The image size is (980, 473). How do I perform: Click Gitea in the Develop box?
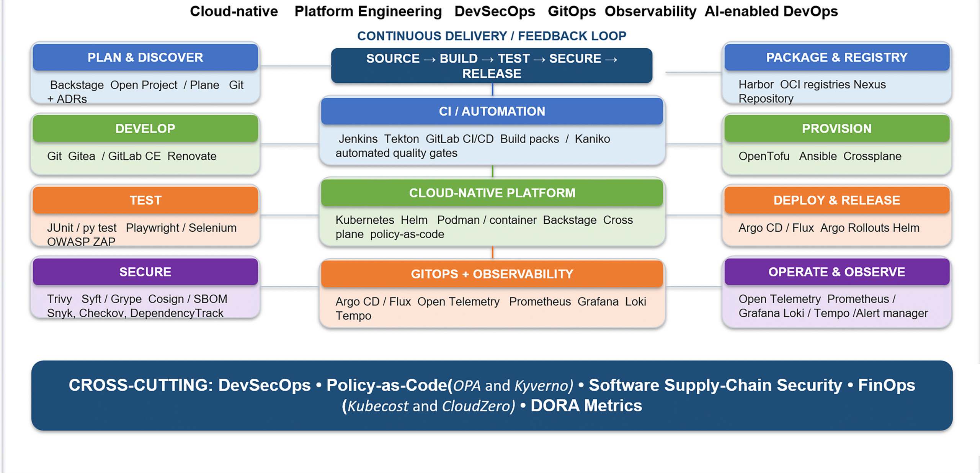[82, 156]
